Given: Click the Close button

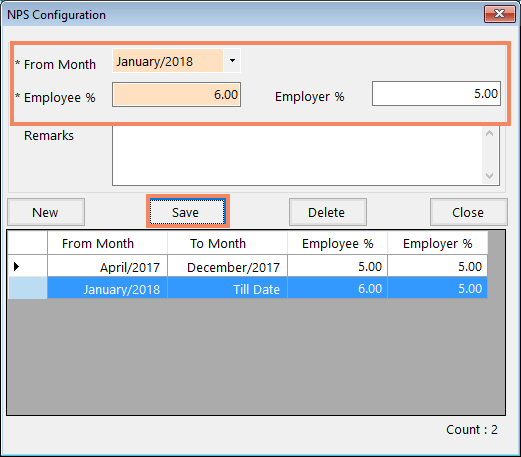Looking at the screenshot, I should (469, 212).
